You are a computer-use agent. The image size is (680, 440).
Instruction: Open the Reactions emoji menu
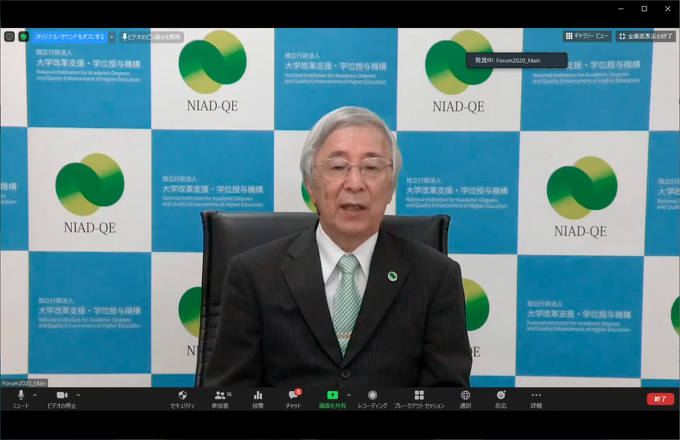[x=500, y=397]
